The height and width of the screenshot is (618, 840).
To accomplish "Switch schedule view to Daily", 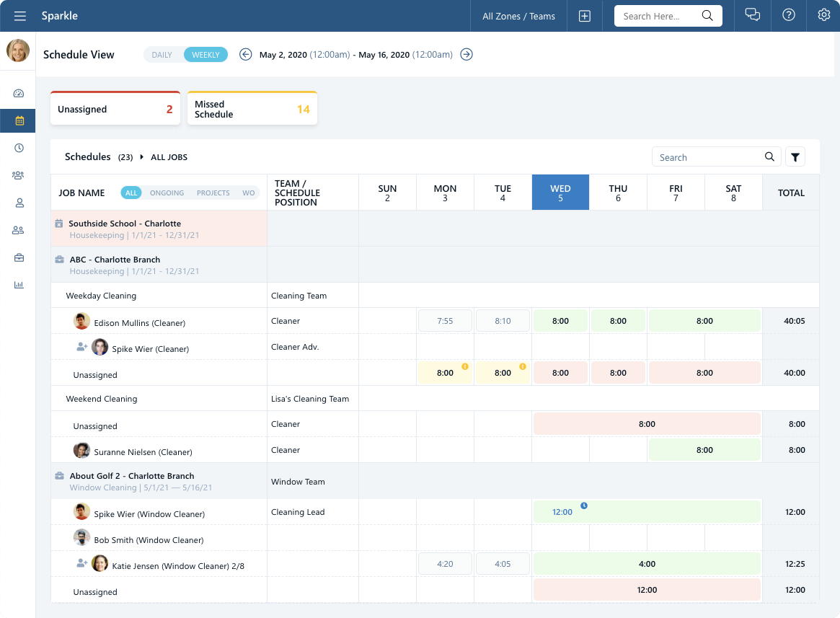I will tap(162, 55).
